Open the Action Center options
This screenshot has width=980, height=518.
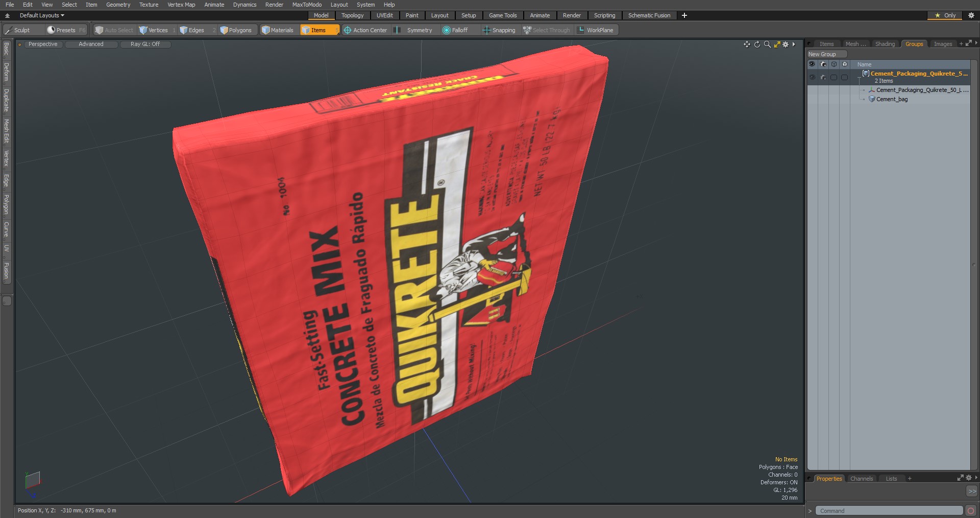coord(365,30)
